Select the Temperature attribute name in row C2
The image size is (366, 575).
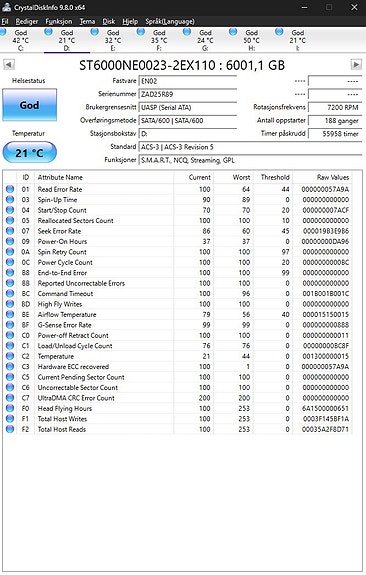pyautogui.click(x=56, y=356)
